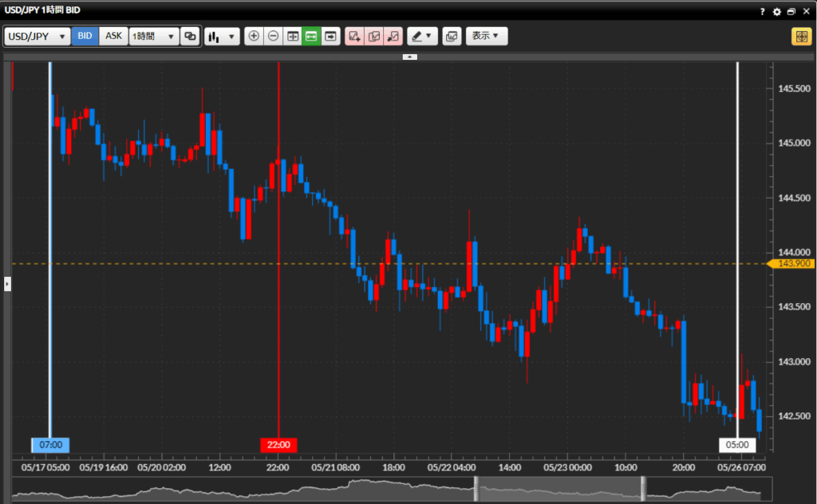Click the link charts icon beside timeframe
The height and width of the screenshot is (504, 817).
190,37
